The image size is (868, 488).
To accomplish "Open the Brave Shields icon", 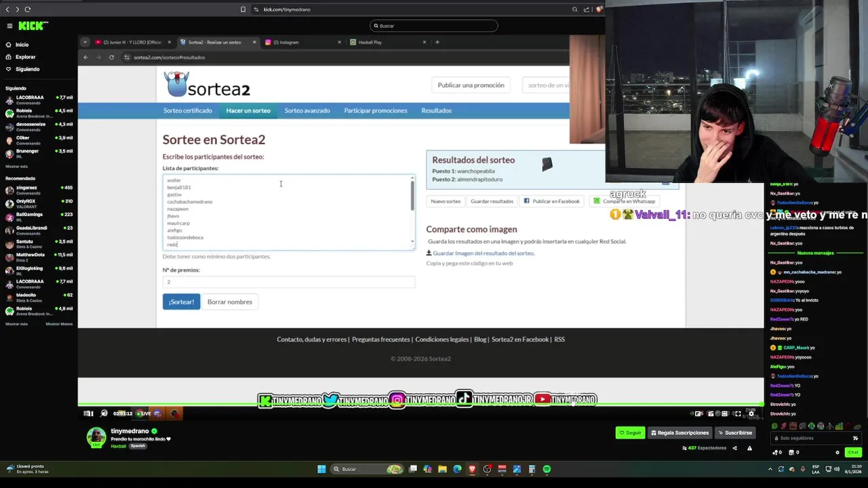I will point(599,9).
